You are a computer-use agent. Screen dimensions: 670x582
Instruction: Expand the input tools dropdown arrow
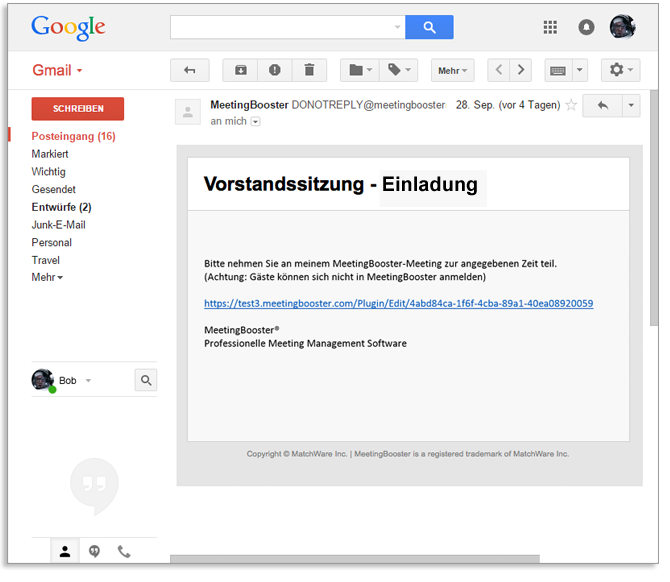(x=580, y=70)
